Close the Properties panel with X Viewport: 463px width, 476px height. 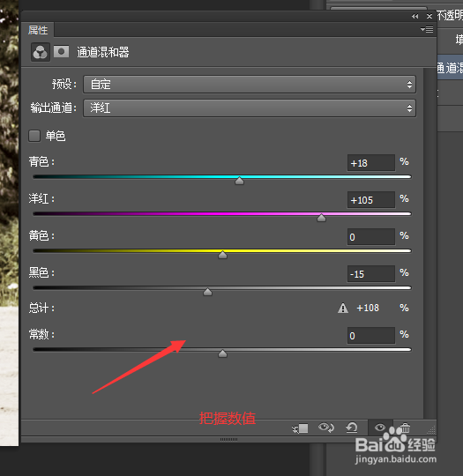click(x=429, y=17)
